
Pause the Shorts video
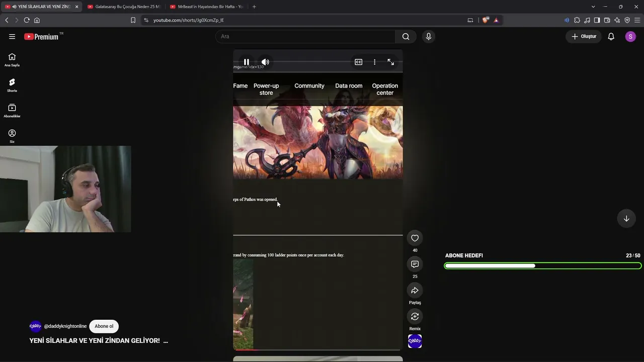(247, 62)
